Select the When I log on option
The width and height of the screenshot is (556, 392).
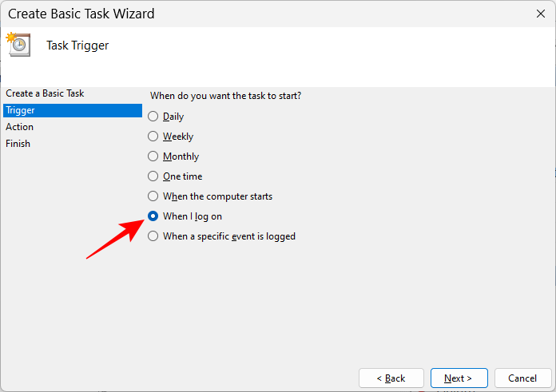pos(153,216)
